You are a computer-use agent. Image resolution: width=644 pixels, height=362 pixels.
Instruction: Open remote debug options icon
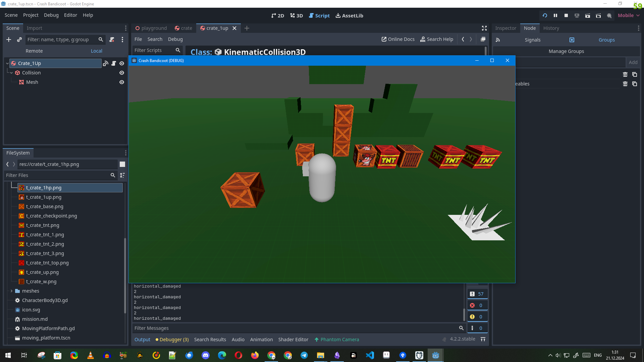[577, 15]
